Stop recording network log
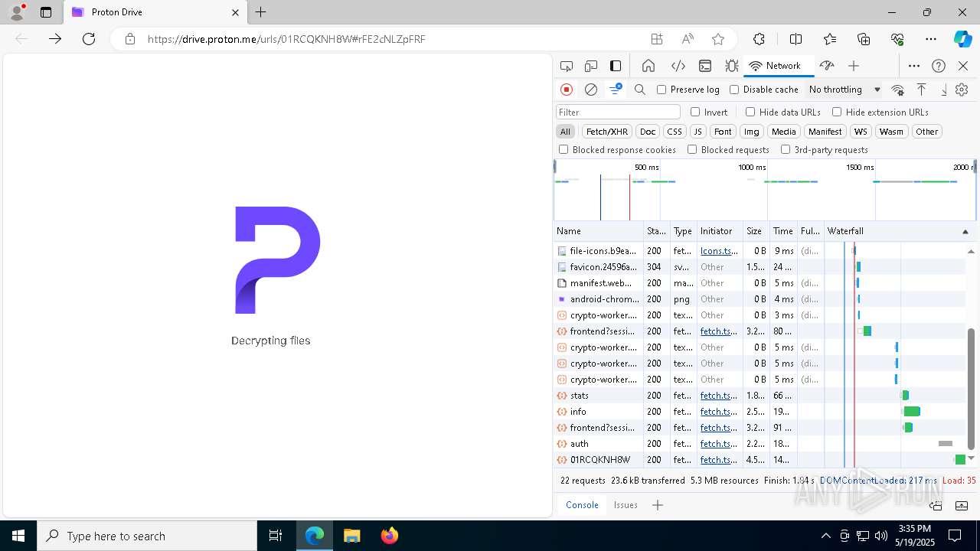 pos(567,90)
